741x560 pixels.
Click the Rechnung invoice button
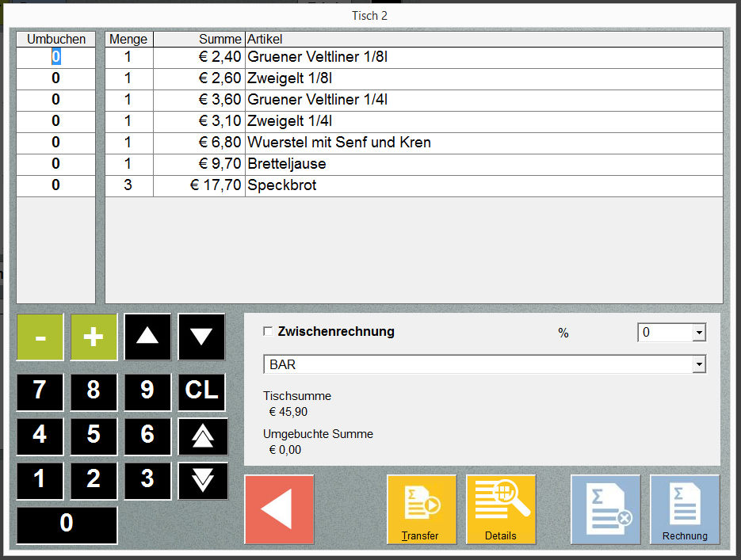click(x=685, y=509)
